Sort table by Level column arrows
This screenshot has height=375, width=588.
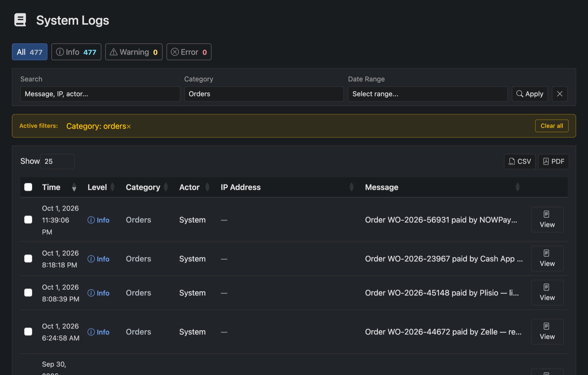(x=112, y=187)
